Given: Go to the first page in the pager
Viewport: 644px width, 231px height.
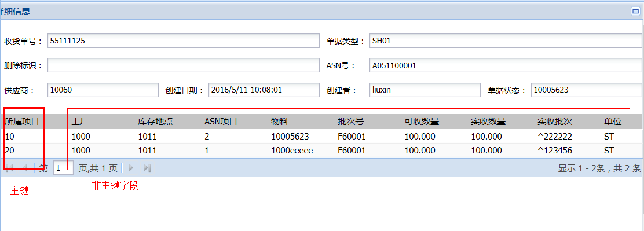Looking at the screenshot, I should [10, 167].
